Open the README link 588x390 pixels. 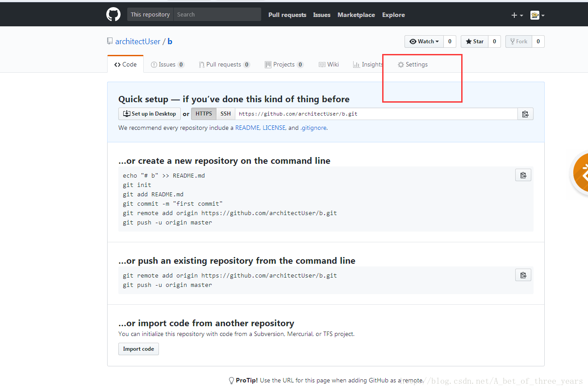(x=248, y=128)
